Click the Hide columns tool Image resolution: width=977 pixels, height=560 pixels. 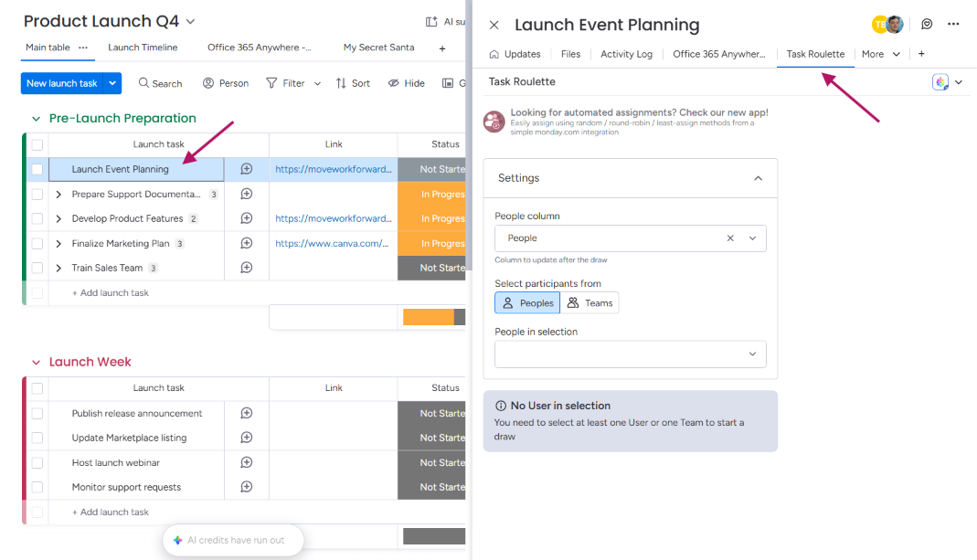(x=407, y=83)
